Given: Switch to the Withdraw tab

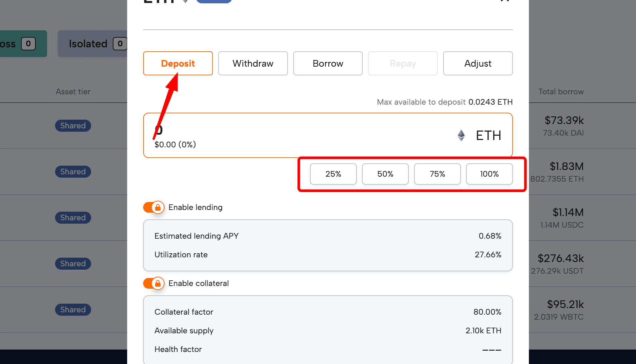Looking at the screenshot, I should click(253, 63).
